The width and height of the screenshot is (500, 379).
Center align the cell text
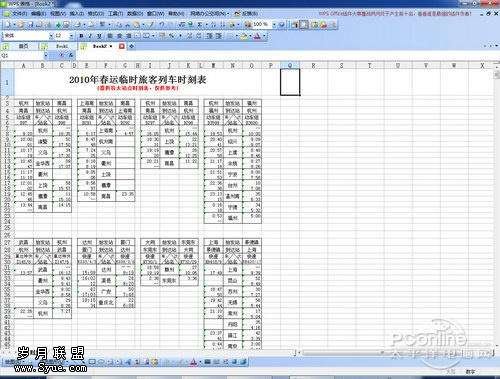click(x=119, y=36)
